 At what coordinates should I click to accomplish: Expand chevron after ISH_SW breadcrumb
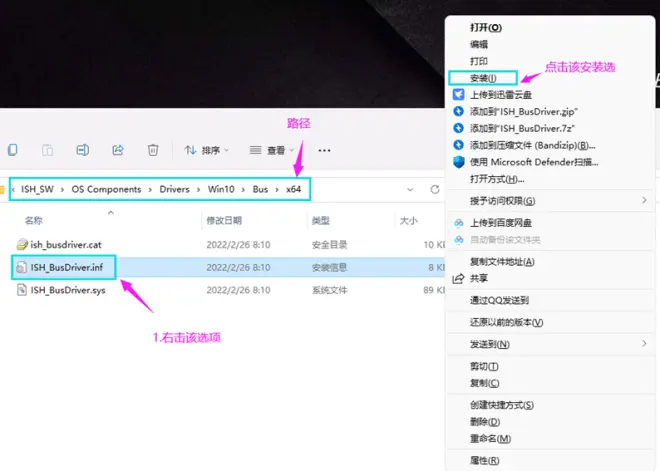[62, 189]
